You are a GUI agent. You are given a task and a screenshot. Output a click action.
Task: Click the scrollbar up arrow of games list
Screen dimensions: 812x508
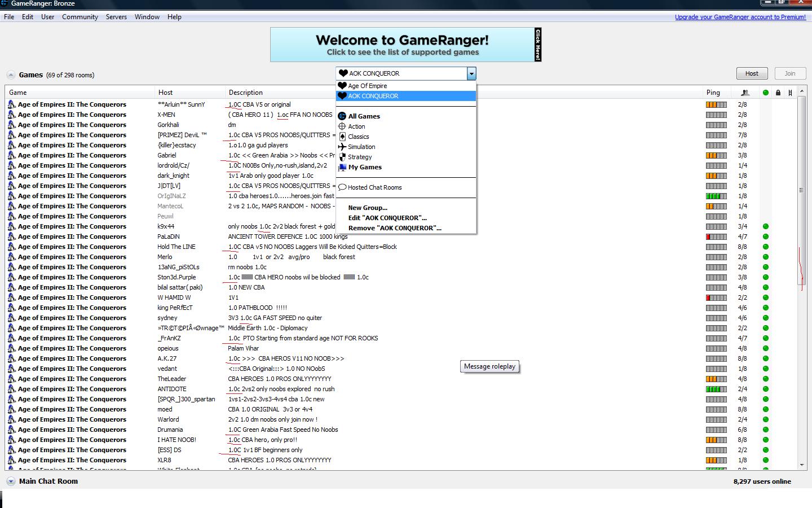click(x=802, y=91)
